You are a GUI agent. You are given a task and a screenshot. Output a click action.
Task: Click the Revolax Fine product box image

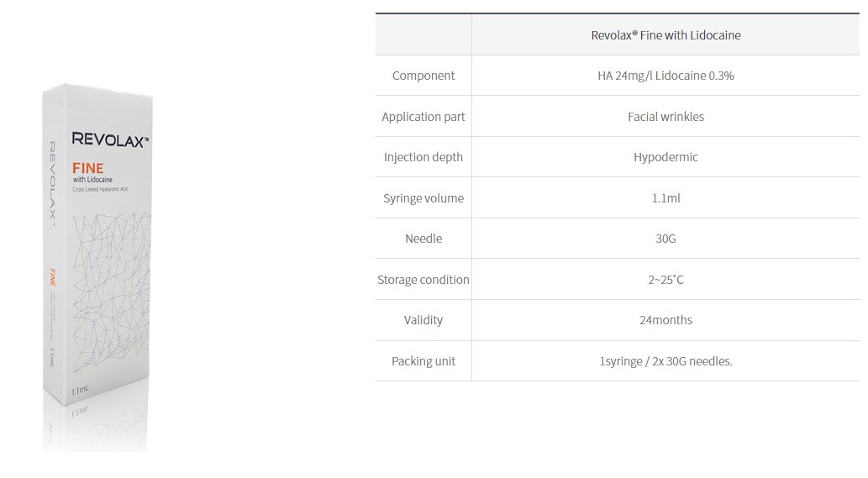pos(99,252)
